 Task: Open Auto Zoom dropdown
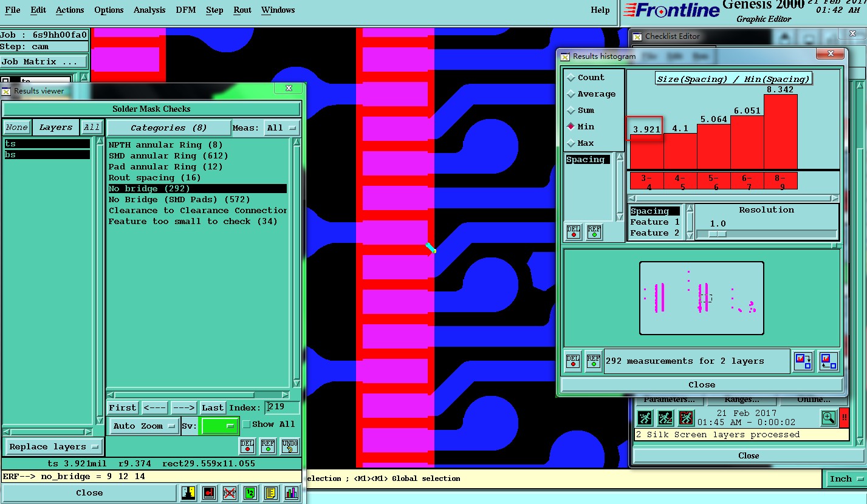pos(145,426)
